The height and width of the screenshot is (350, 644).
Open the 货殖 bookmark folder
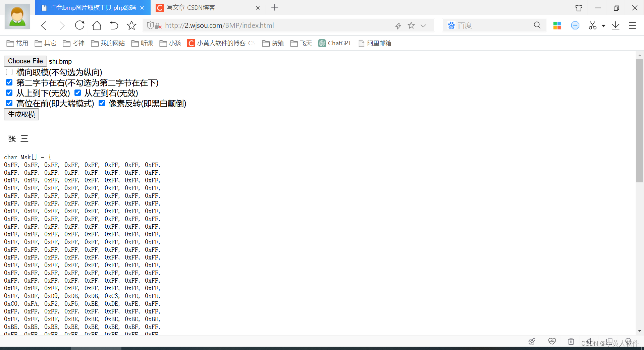point(273,43)
